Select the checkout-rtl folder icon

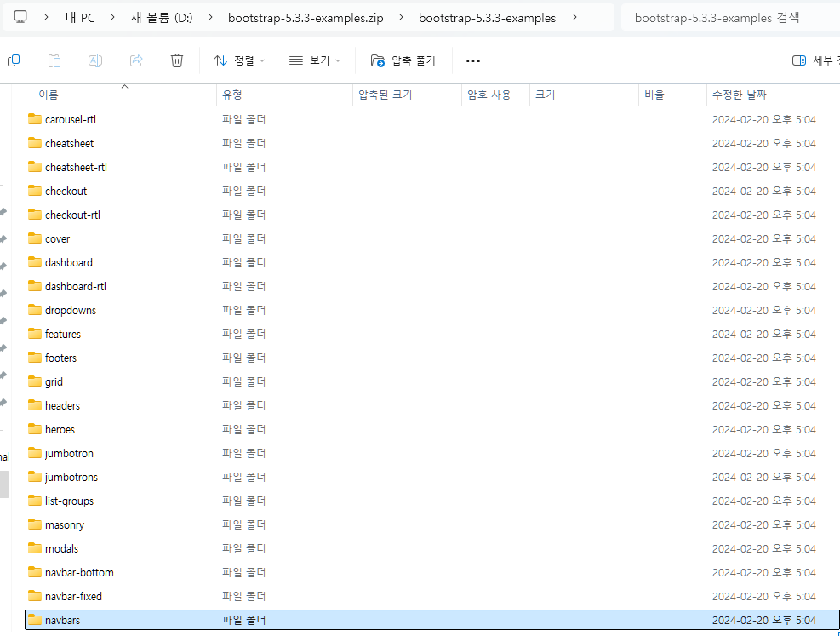35,215
